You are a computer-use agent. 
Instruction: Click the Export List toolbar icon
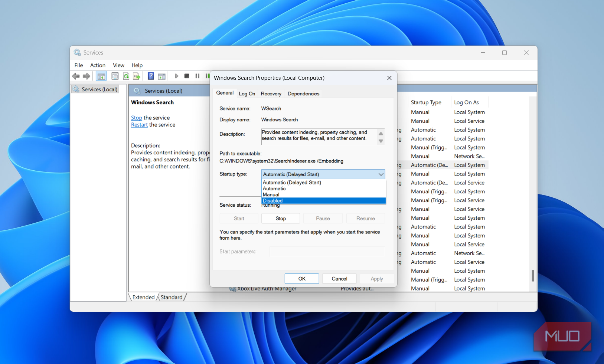tap(137, 76)
